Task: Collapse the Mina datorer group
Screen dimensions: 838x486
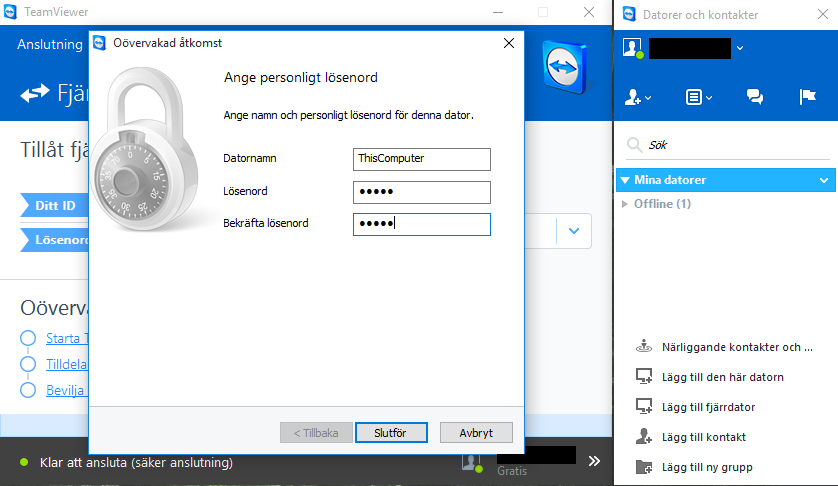Action: [625, 180]
